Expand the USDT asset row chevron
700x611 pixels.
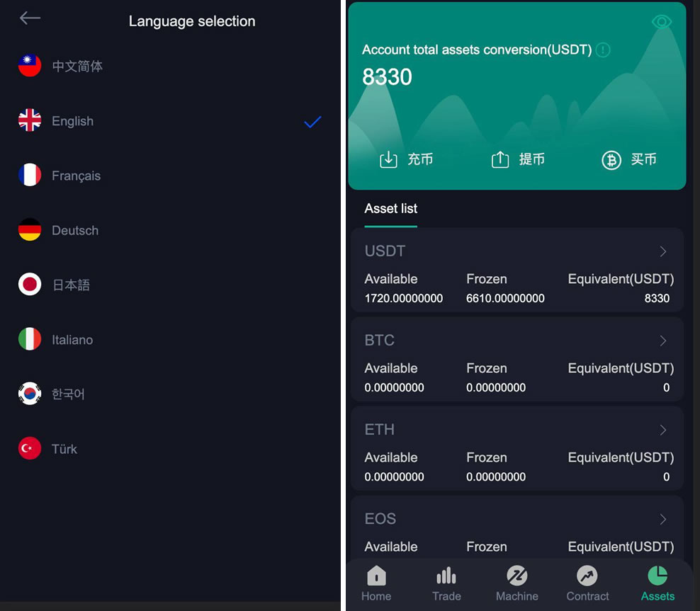click(x=663, y=251)
